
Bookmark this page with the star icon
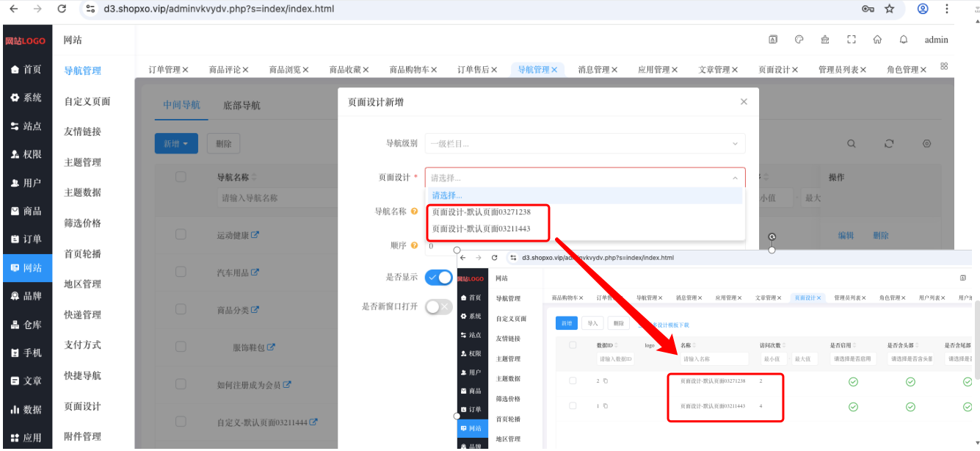(890, 9)
